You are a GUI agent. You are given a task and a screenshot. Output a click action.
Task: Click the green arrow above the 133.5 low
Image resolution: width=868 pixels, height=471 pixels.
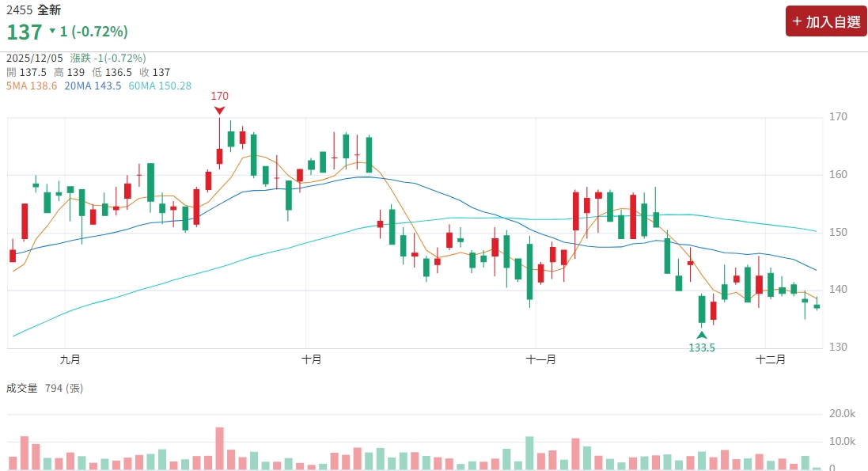coord(701,335)
